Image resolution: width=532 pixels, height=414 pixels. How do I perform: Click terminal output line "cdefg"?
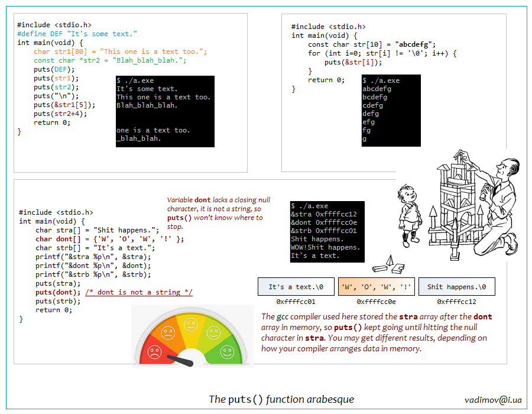coord(372,105)
